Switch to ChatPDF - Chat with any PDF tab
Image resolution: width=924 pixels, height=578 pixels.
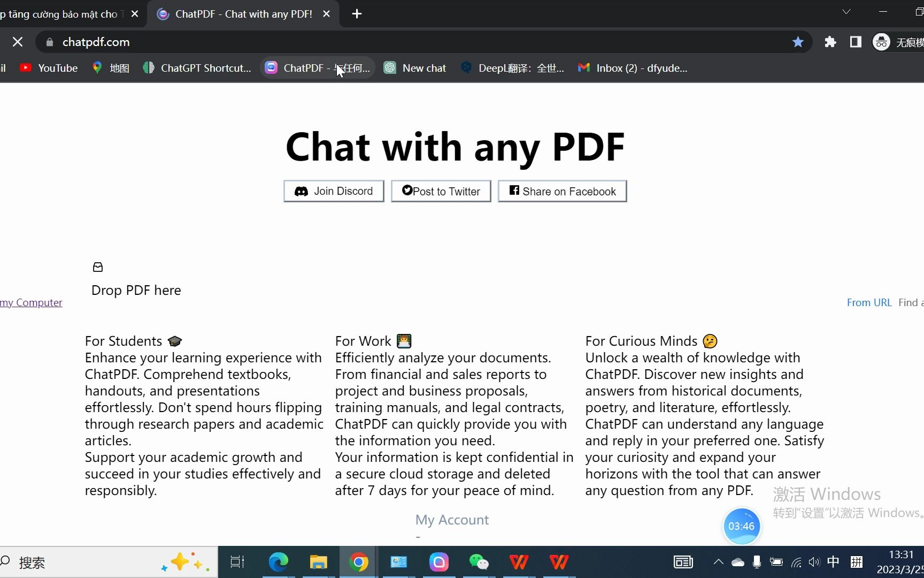click(243, 14)
